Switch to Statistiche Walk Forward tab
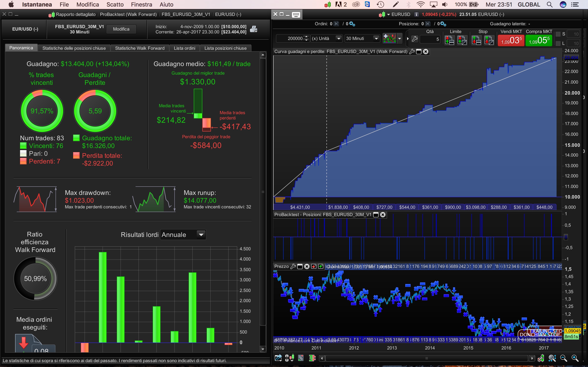588x367 pixels. point(140,48)
